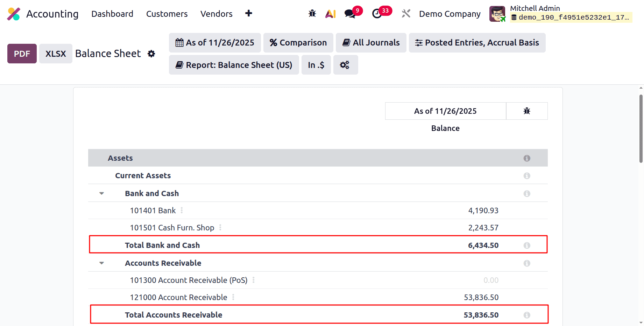Screen dimensions: 644x326
Task: Open options dots for 121000 Account Receivable
Action: (x=233, y=297)
